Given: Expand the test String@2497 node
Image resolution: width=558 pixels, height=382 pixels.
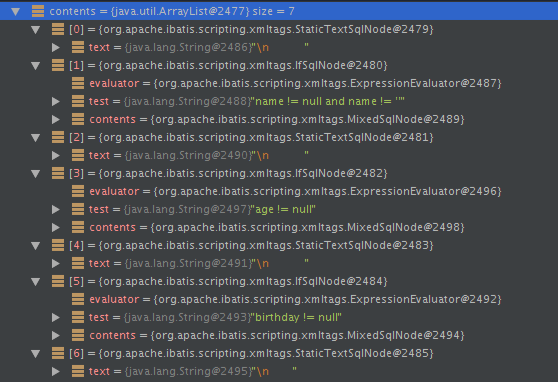Looking at the screenshot, I should (x=56, y=209).
